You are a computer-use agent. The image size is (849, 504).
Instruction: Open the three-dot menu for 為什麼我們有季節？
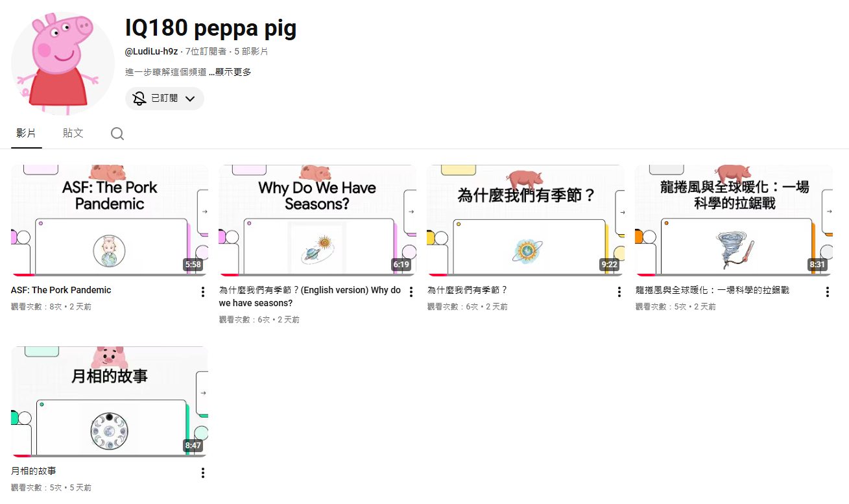click(x=619, y=292)
